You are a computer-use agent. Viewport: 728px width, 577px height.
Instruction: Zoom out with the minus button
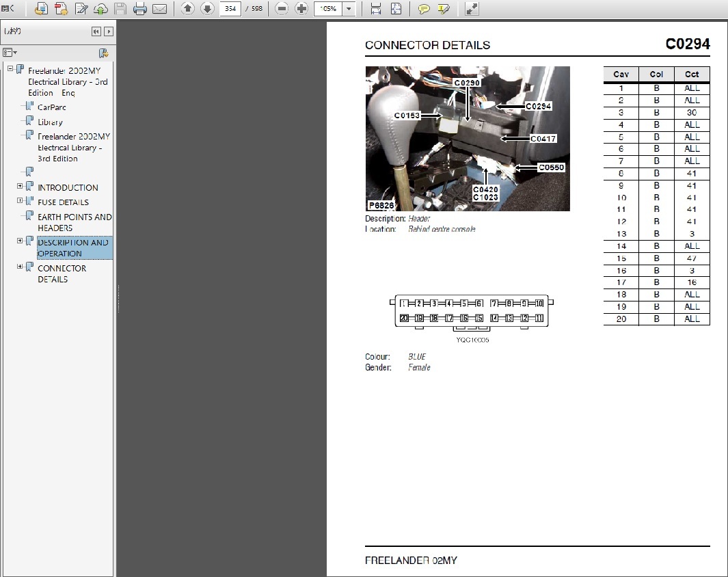(282, 8)
